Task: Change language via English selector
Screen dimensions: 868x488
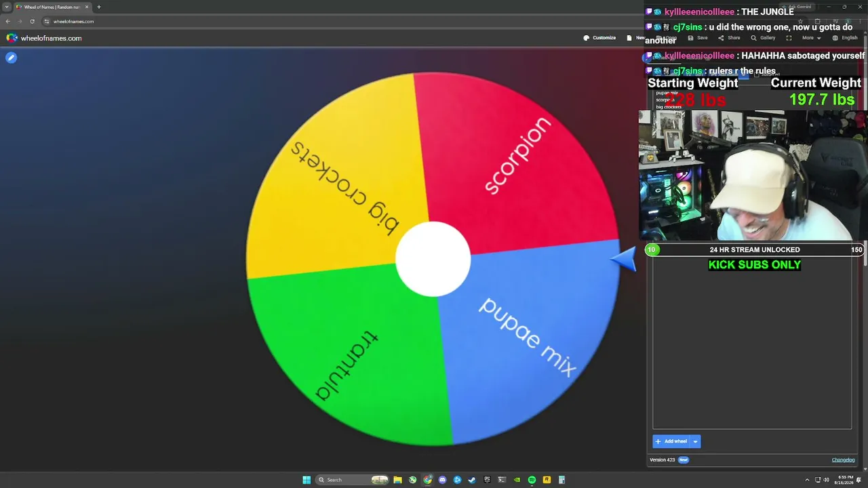Action: [x=845, y=38]
